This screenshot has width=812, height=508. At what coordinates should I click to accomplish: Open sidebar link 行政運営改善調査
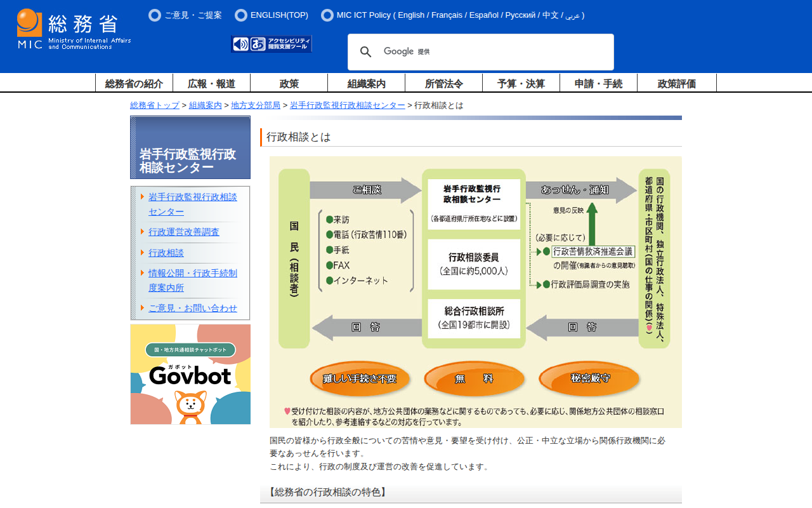click(184, 232)
